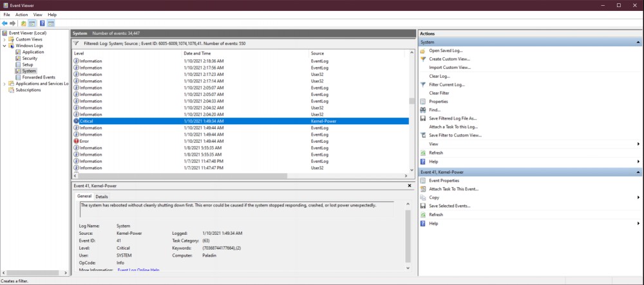Image resolution: width=644 pixels, height=285 pixels.
Task: Click Clear Log action
Action: point(439,77)
